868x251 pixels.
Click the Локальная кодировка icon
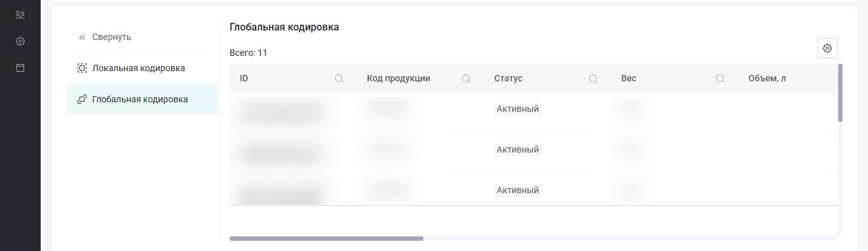coord(82,68)
